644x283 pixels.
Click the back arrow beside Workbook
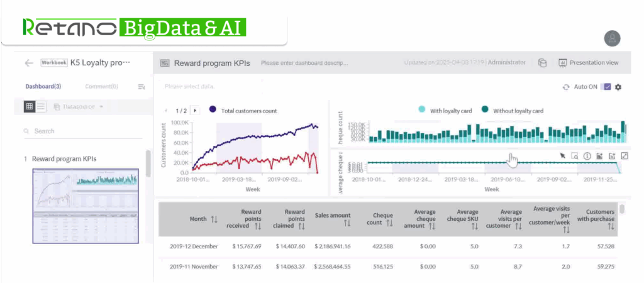[28, 63]
